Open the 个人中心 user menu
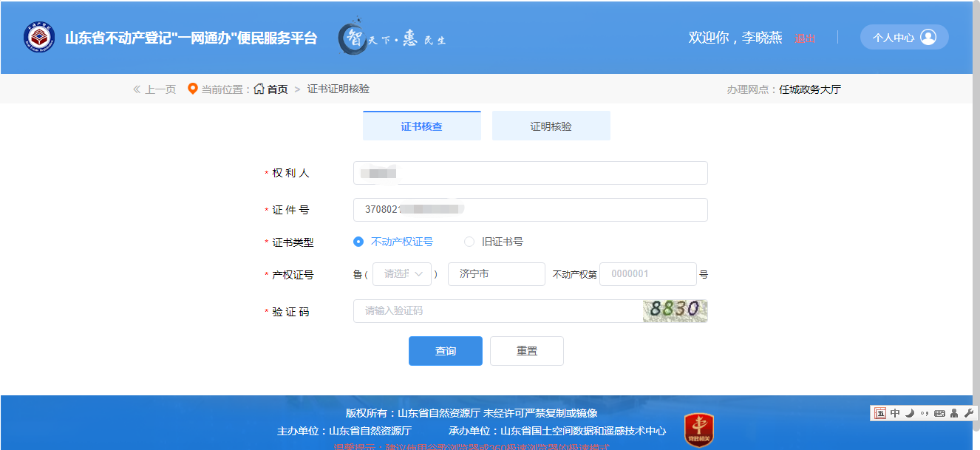The height and width of the screenshot is (450, 980). [904, 38]
